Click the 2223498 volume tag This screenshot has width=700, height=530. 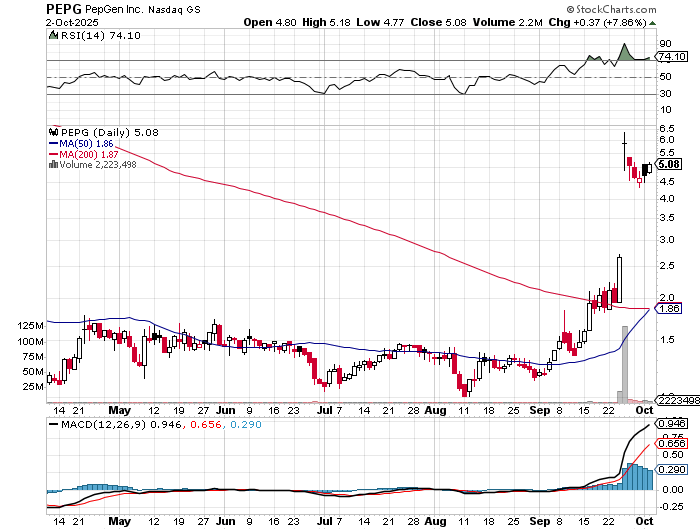[x=677, y=401]
